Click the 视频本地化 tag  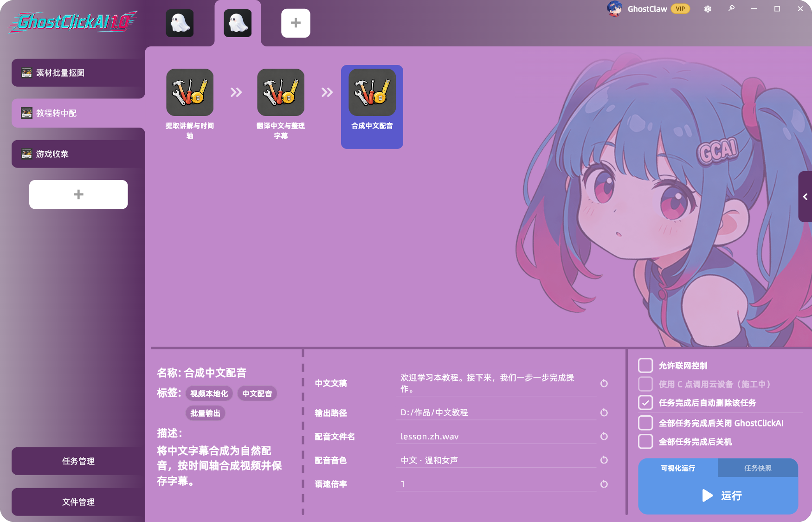pyautogui.click(x=209, y=393)
